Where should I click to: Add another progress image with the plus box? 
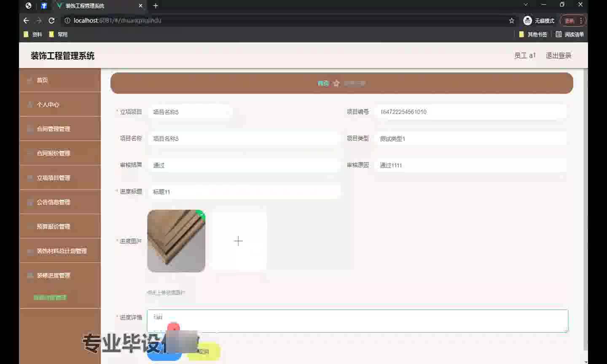click(238, 241)
